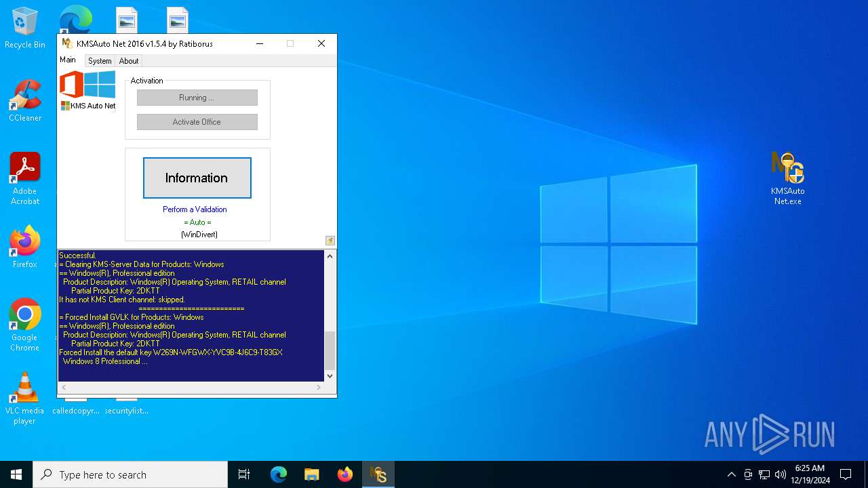
Task: Click the log's scroll down arrow
Action: pyautogui.click(x=330, y=376)
